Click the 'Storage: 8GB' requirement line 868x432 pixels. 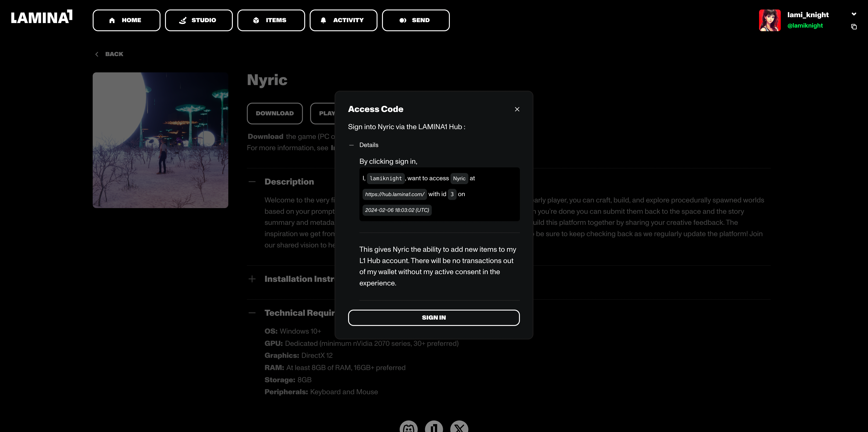click(x=288, y=380)
